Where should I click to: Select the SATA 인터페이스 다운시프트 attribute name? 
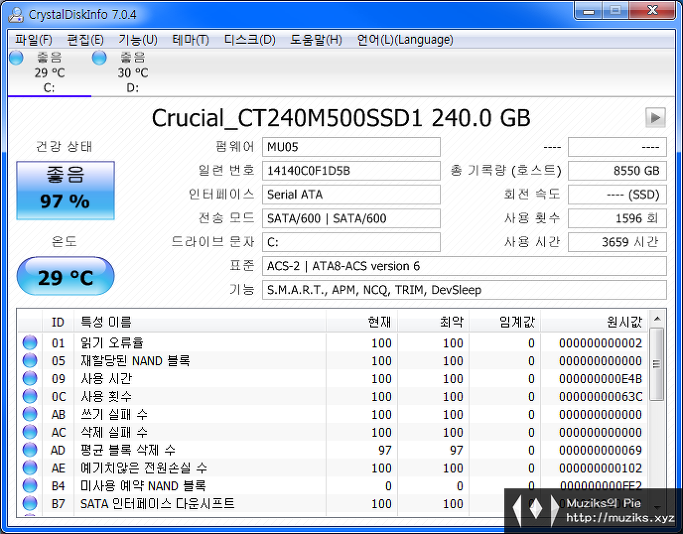(157, 504)
